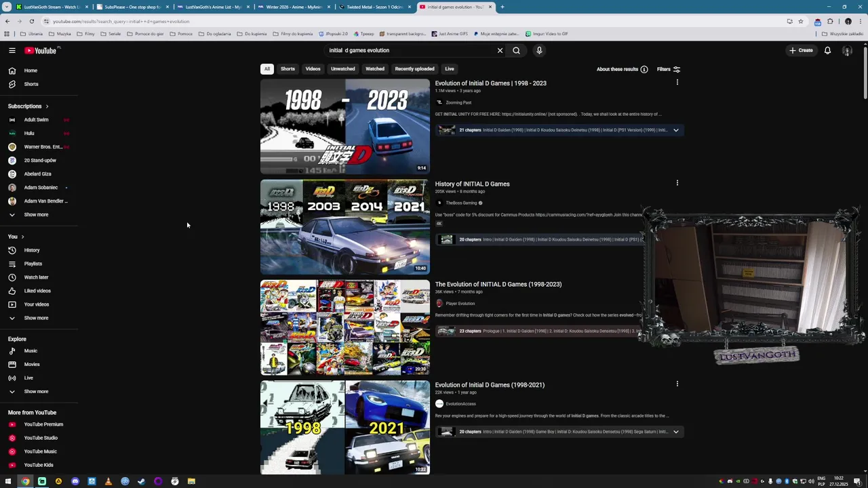Open Your videos in the sidebar
Viewport: 868px width, 488px height.
(36, 304)
